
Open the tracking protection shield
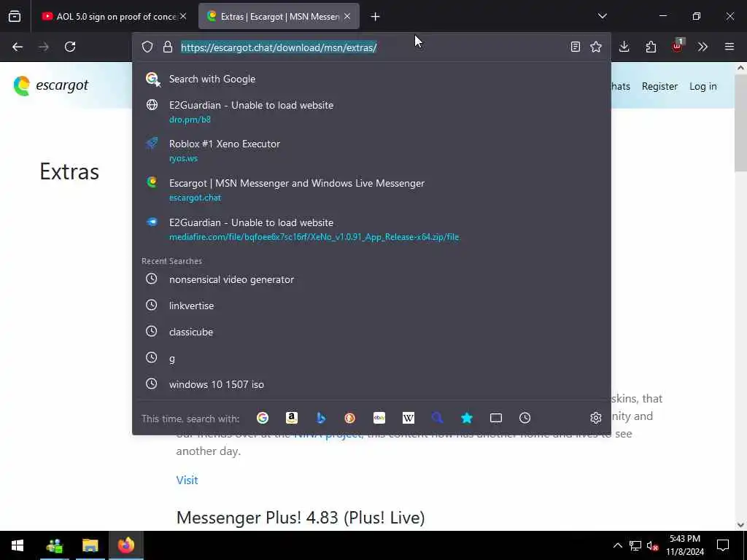click(x=147, y=47)
